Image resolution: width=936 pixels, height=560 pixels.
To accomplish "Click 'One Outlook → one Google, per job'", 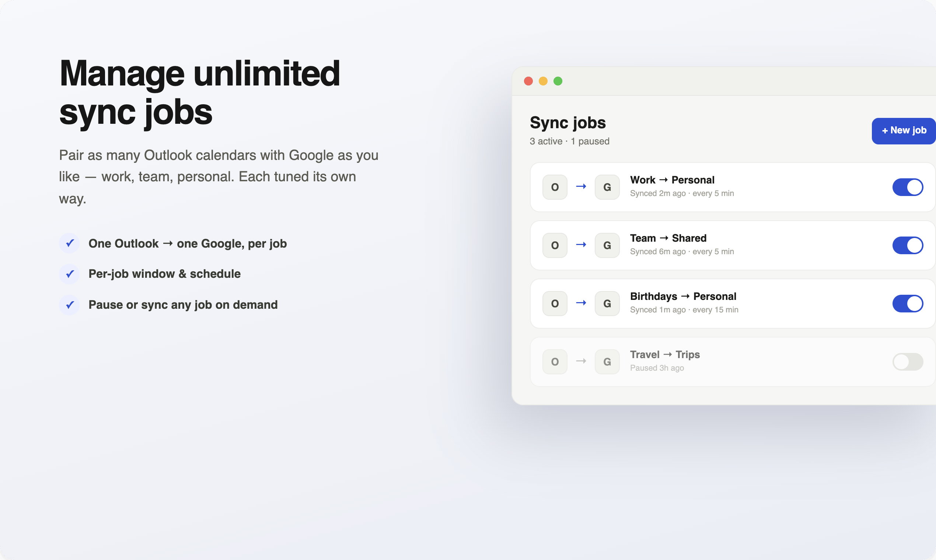I will [x=188, y=244].
